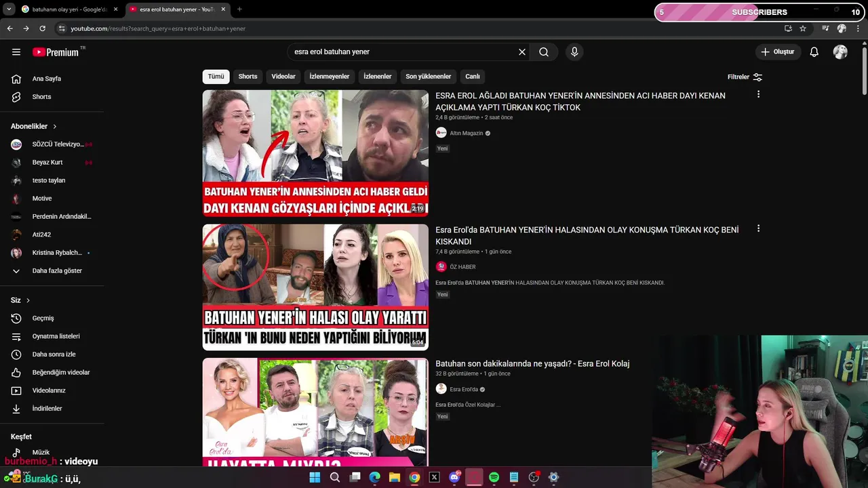The width and height of the screenshot is (868, 488).
Task: Select the Videolar filter chip
Action: tap(283, 77)
